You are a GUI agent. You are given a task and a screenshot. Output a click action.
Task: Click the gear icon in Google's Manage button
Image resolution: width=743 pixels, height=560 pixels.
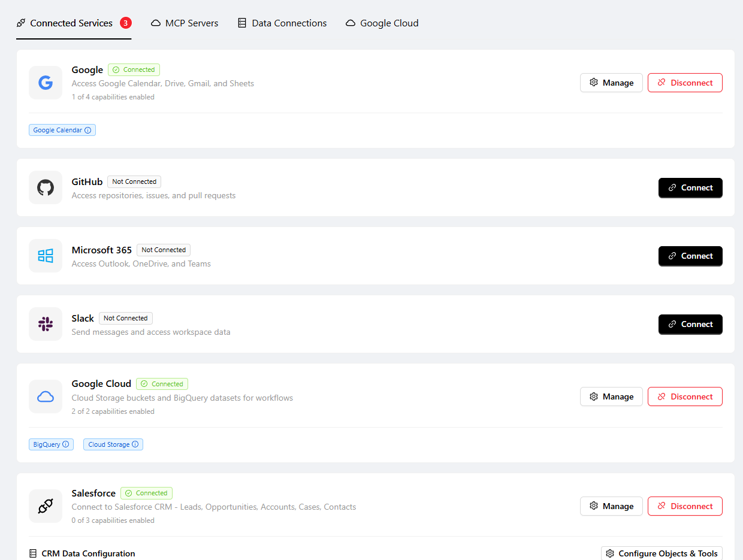[x=594, y=83]
